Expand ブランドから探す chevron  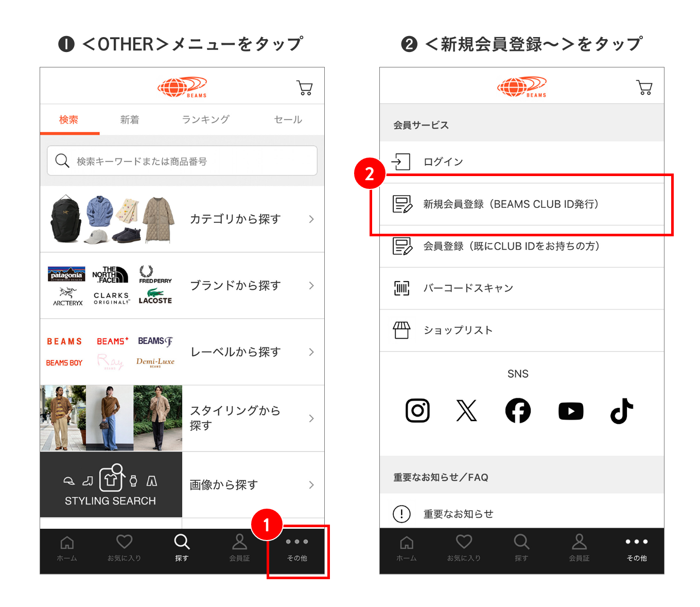tap(311, 286)
